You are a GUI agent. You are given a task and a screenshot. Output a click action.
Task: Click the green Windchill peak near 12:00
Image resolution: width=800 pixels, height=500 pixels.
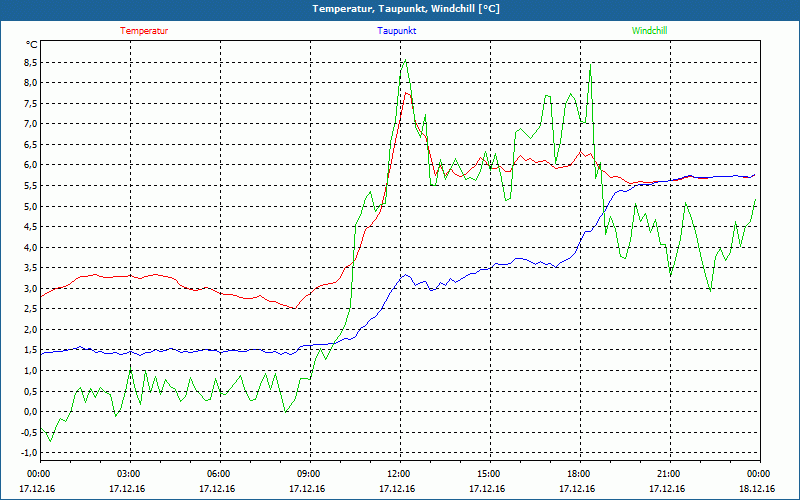(406, 60)
